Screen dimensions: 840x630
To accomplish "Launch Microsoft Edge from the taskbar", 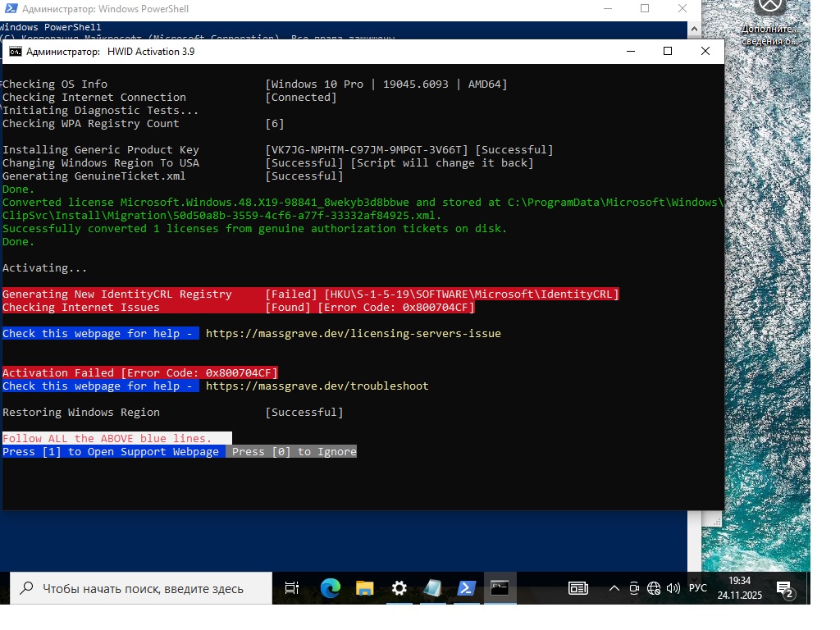I will click(330, 588).
